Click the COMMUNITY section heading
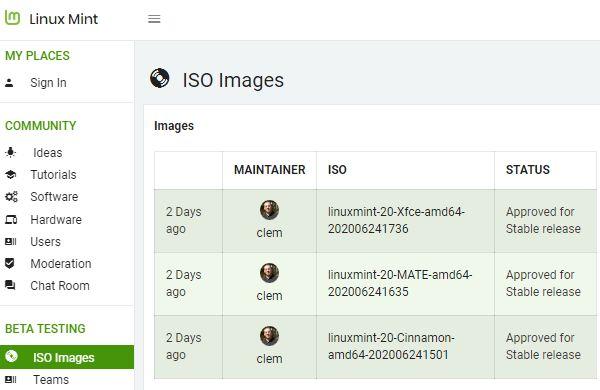This screenshot has width=600, height=390. tap(41, 126)
